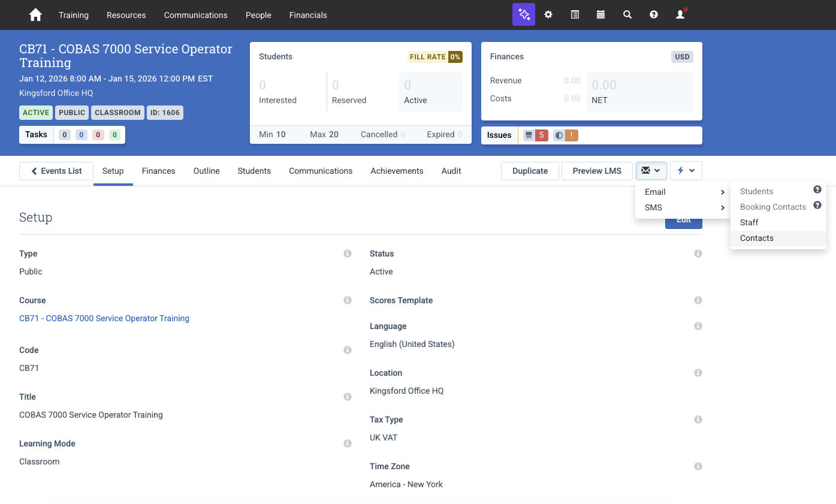Click the info icon next to Course
Image resolution: width=836 pixels, height=504 pixels.
pos(348,300)
